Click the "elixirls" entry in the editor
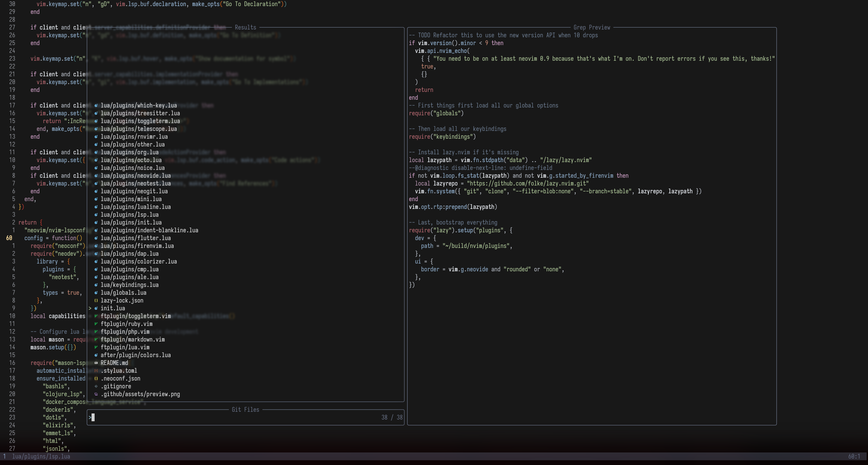This screenshot has height=465, width=868. click(x=58, y=425)
